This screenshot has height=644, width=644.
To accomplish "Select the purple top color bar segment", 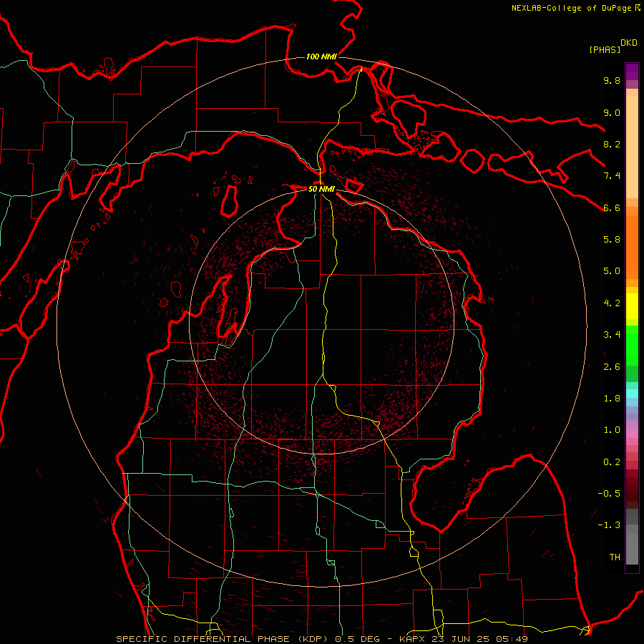I will click(632, 72).
